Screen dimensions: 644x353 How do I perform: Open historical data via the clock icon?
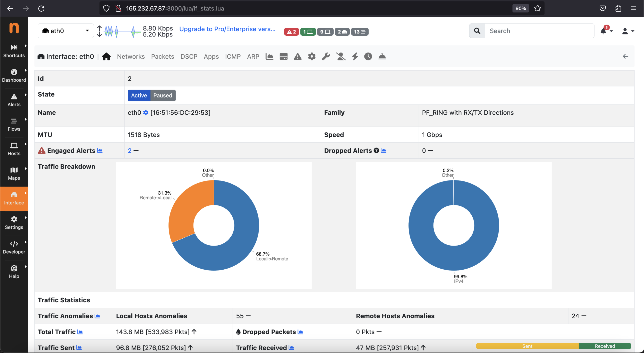(x=368, y=56)
